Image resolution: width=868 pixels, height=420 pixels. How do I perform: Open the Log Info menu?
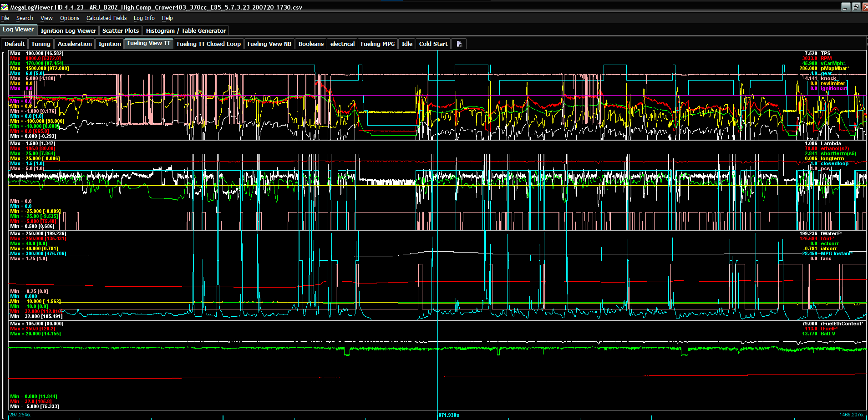pyautogui.click(x=144, y=18)
